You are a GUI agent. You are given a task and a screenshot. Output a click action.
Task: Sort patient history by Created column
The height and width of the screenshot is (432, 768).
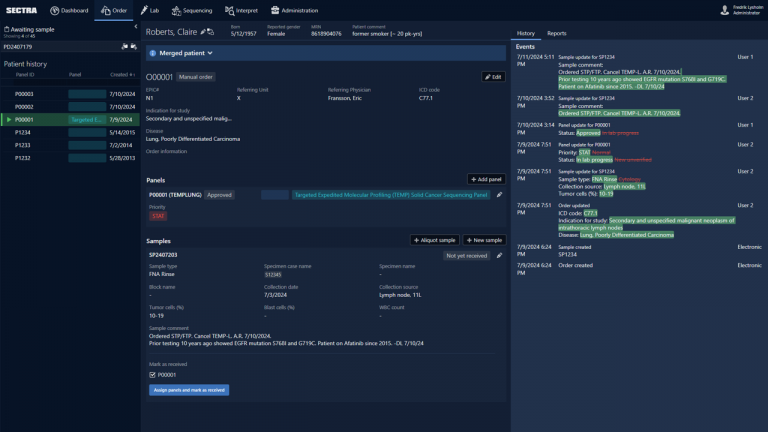(x=120, y=74)
